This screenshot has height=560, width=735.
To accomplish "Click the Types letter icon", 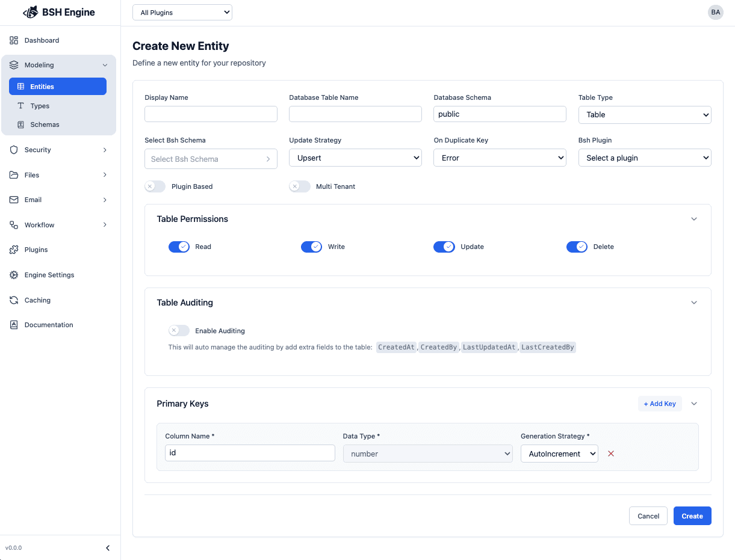I will 21,106.
